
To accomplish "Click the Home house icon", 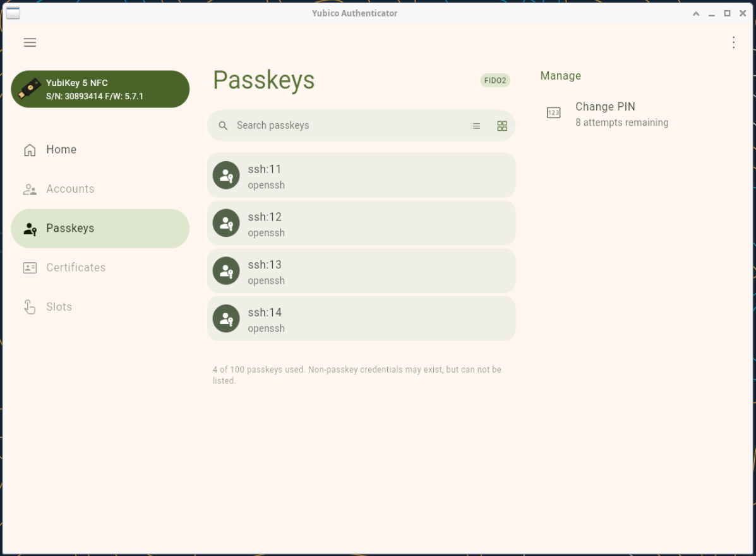I will point(30,150).
